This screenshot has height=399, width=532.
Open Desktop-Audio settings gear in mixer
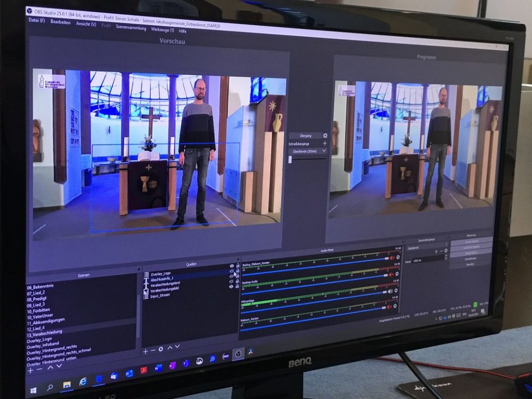tap(398, 274)
